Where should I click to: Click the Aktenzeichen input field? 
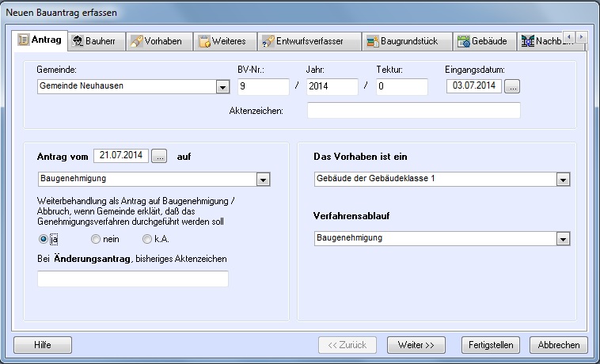pyautogui.click(x=413, y=111)
